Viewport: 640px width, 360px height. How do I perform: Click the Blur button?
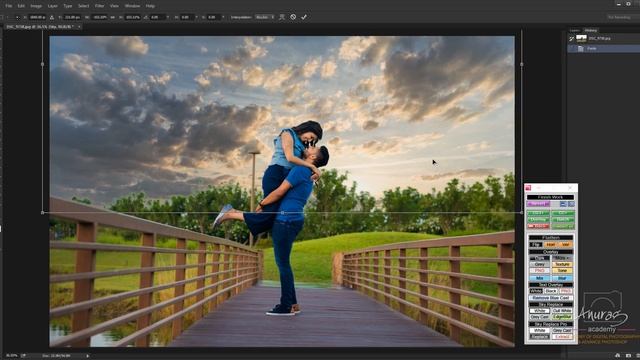[562, 278]
